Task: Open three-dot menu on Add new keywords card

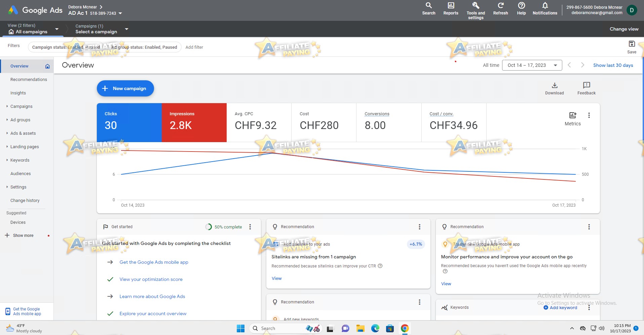Action: [419, 302]
